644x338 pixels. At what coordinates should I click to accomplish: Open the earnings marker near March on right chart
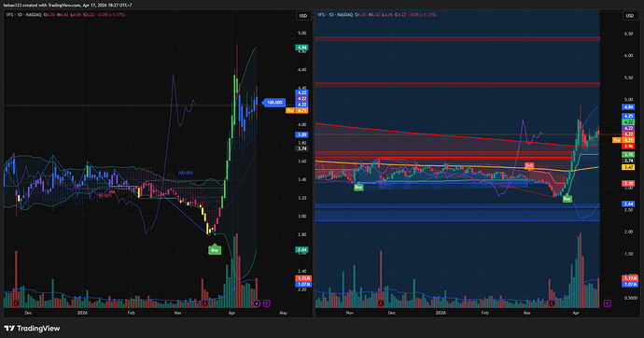pyautogui.click(x=552, y=303)
